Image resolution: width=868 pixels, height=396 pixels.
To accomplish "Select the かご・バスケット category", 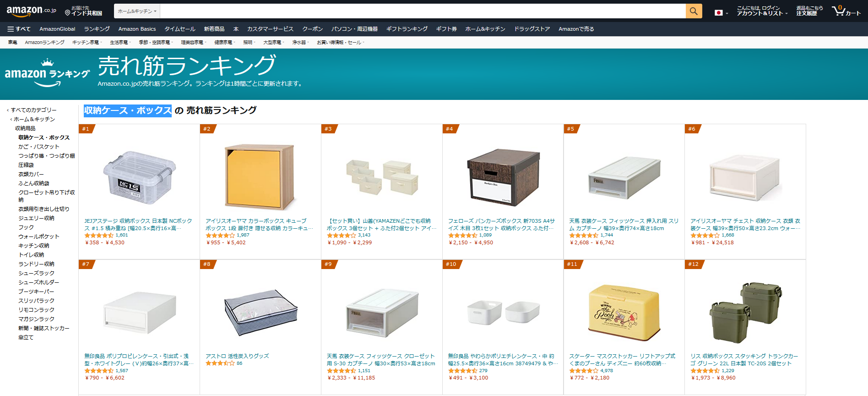I will tap(39, 147).
